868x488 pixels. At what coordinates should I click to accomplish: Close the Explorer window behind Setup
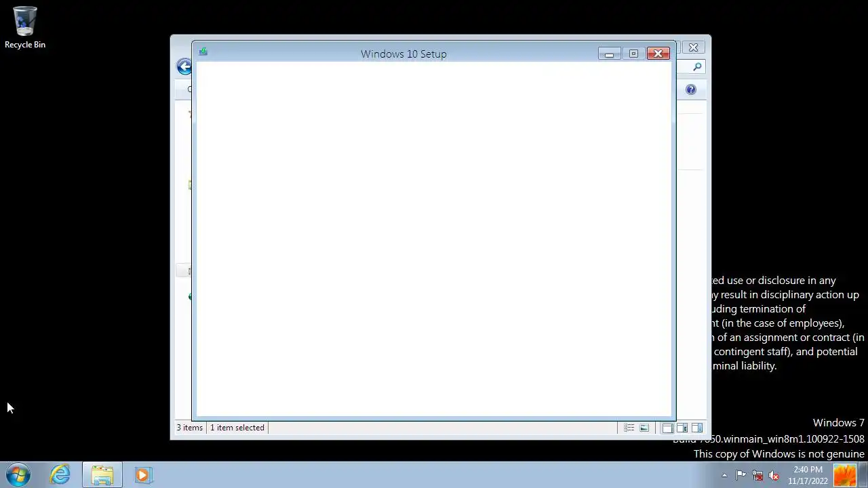click(x=693, y=47)
